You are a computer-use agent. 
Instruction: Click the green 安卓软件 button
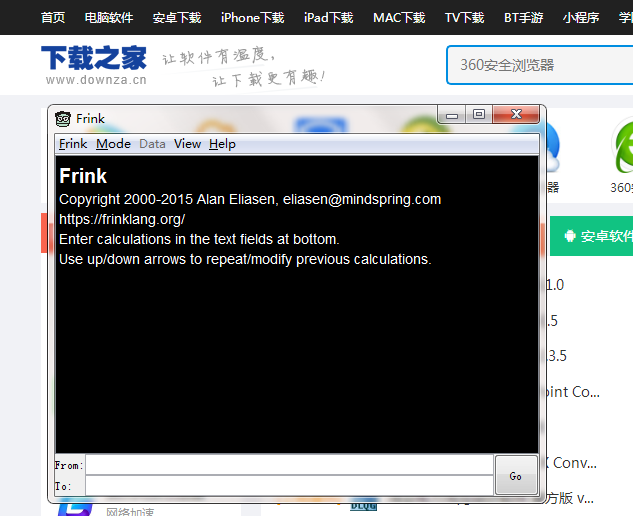pos(592,236)
